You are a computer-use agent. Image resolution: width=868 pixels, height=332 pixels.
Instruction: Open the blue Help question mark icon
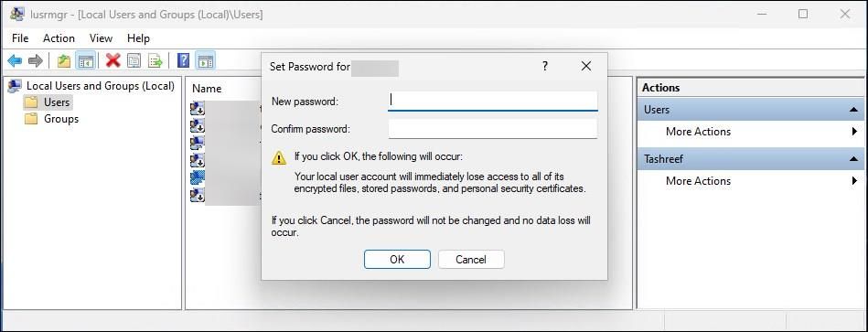click(x=183, y=61)
